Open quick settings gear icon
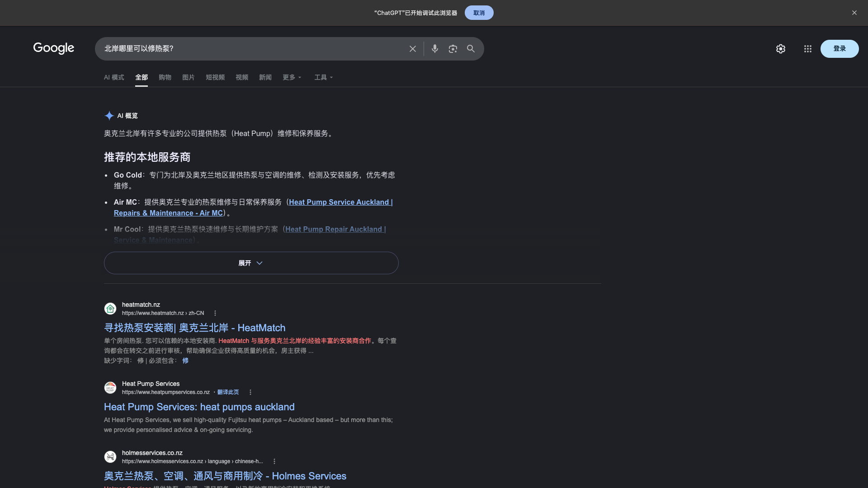 click(780, 49)
